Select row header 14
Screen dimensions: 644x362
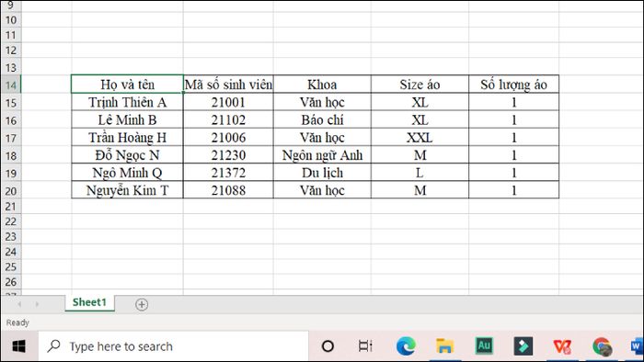(x=11, y=85)
